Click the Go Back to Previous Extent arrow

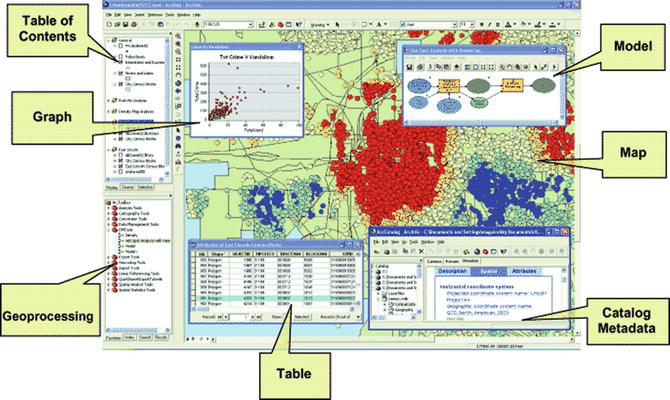[178, 91]
